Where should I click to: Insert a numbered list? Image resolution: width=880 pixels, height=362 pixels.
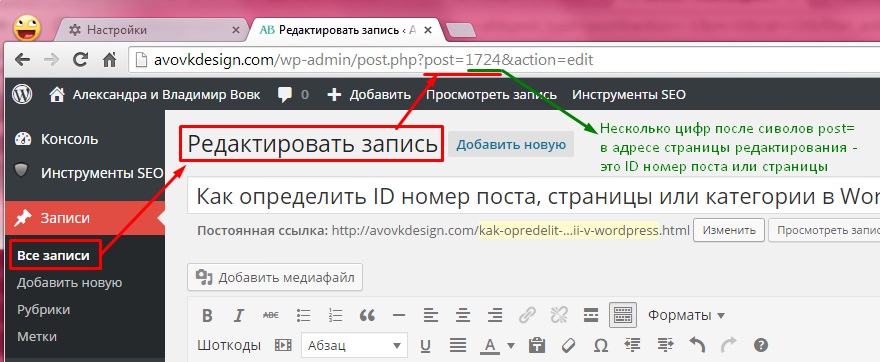336,315
